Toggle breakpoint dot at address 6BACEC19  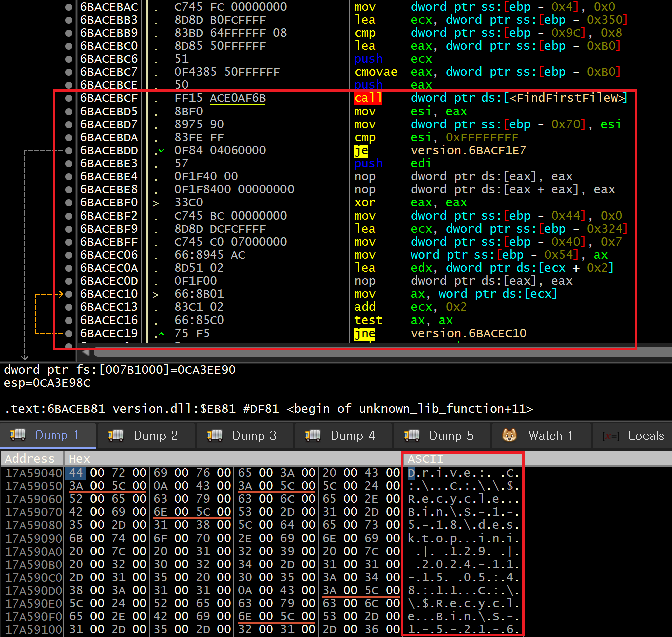[69, 334]
